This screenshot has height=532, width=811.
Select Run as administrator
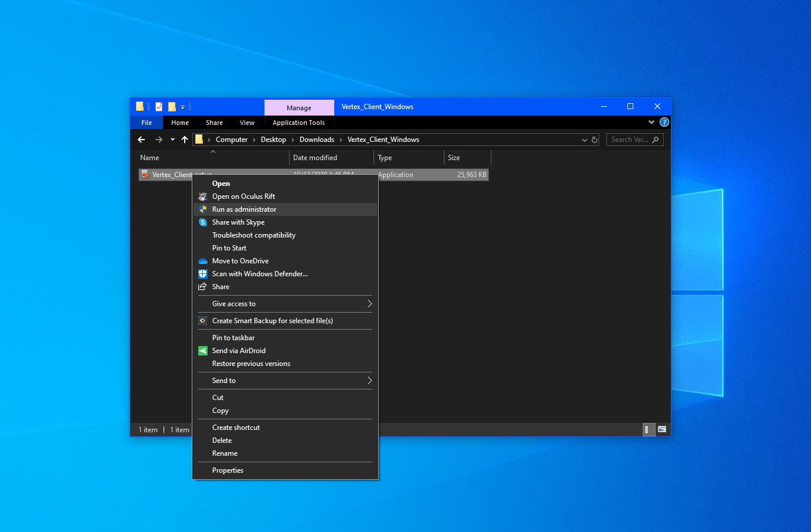click(x=244, y=209)
